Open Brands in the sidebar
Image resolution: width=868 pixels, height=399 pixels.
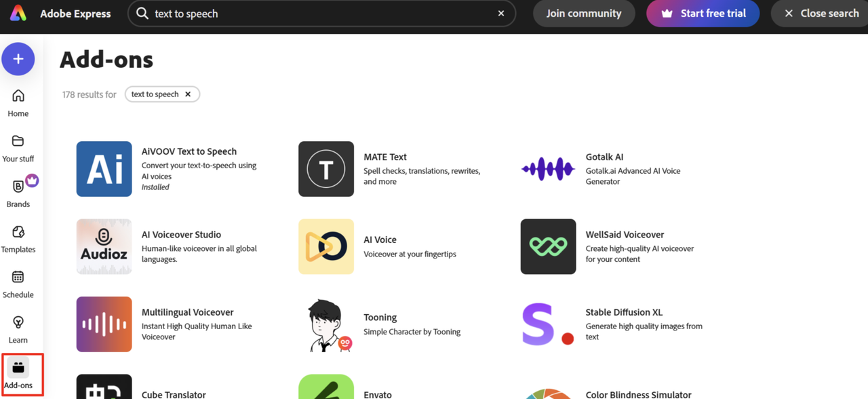coord(18,194)
